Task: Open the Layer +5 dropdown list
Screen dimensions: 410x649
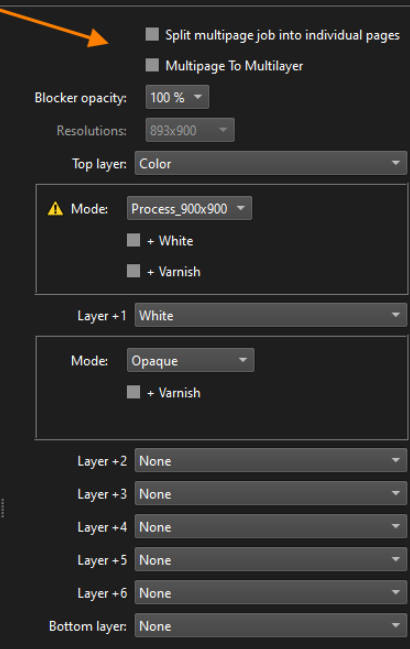Action: [x=271, y=560]
